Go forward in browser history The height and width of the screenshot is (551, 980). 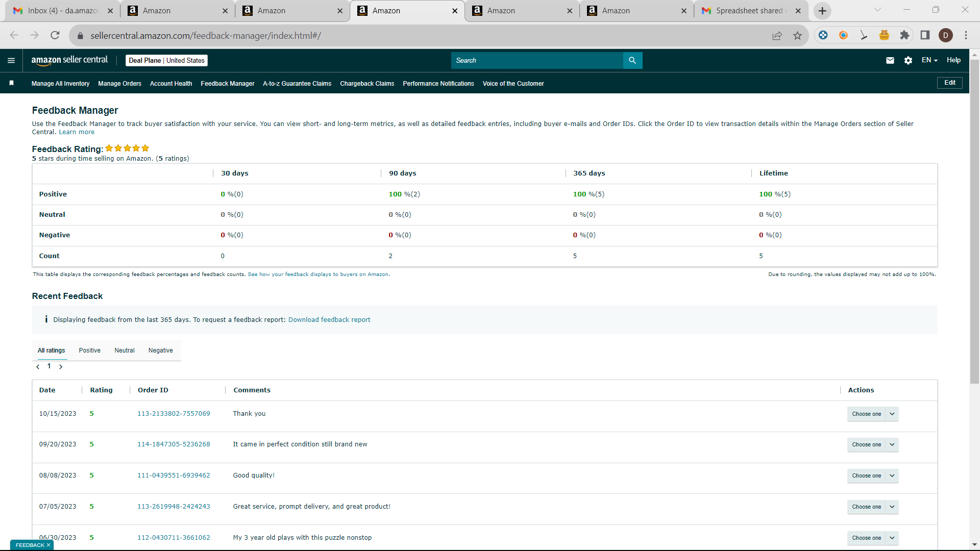(x=35, y=35)
